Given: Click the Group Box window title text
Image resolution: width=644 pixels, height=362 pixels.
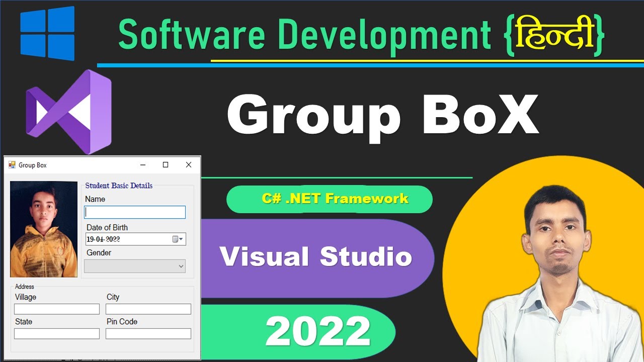Looking at the screenshot, I should pyautogui.click(x=33, y=165).
